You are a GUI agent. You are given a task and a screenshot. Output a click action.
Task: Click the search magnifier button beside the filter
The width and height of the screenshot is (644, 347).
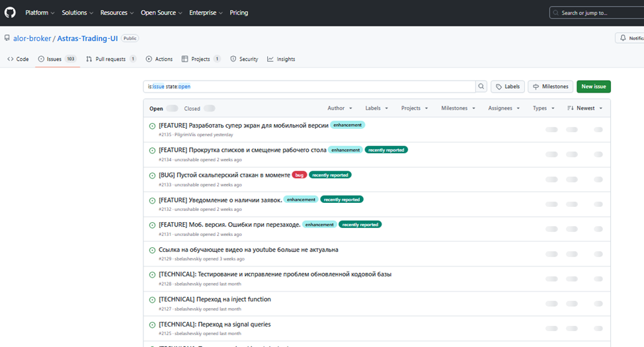click(x=481, y=87)
